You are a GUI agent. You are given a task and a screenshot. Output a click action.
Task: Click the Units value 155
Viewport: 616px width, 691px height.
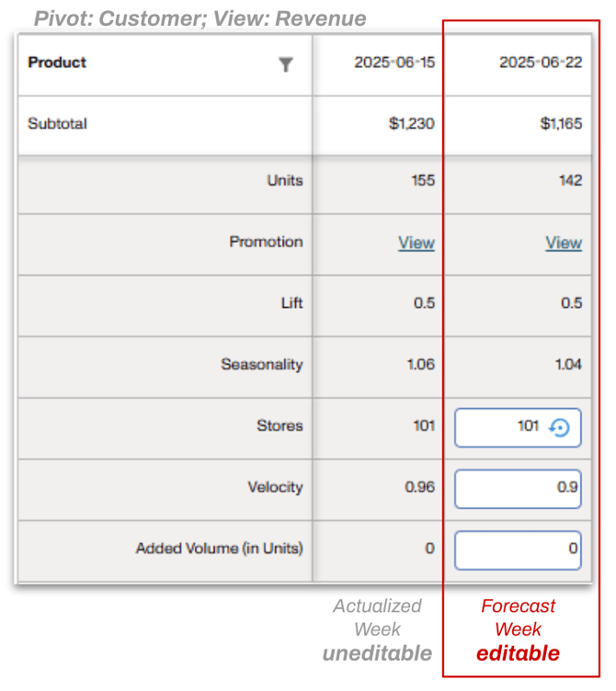(x=423, y=181)
